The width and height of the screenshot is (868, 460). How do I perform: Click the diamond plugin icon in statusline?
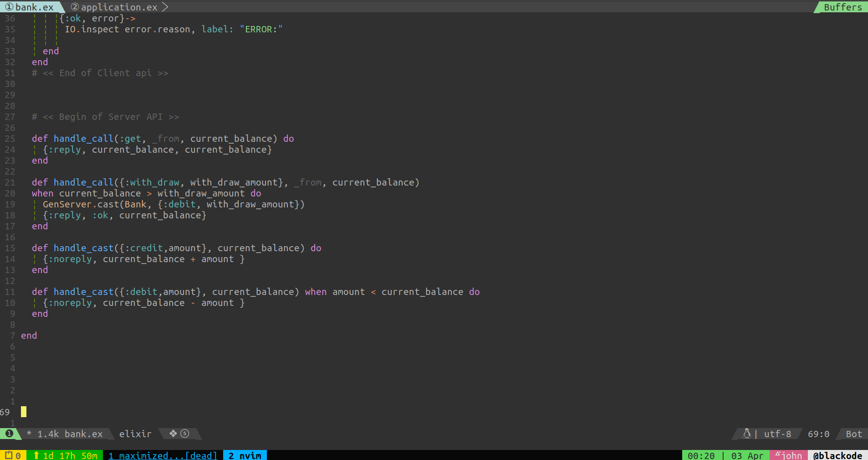coord(173,434)
